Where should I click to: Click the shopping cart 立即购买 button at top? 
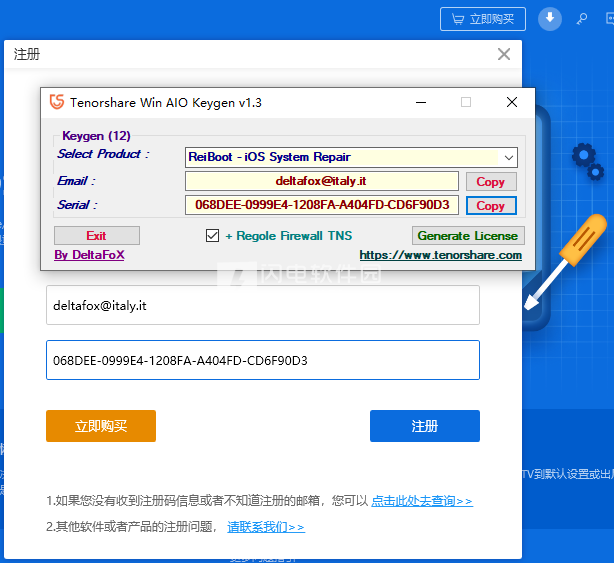click(x=483, y=19)
